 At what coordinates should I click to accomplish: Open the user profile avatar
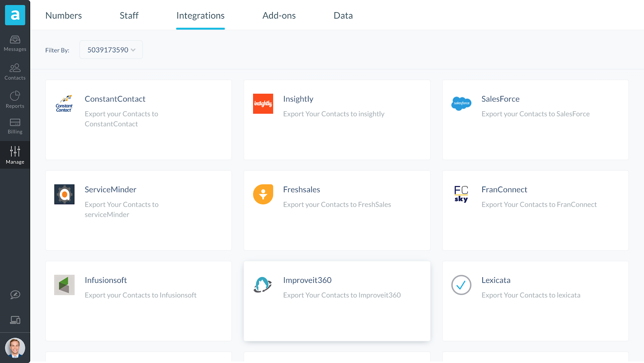pyautogui.click(x=15, y=348)
